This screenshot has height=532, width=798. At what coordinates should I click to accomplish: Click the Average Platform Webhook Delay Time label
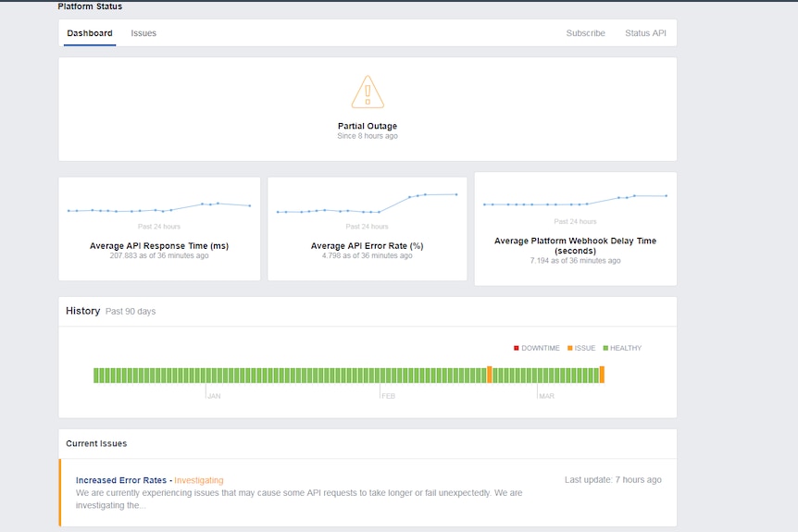tap(575, 246)
